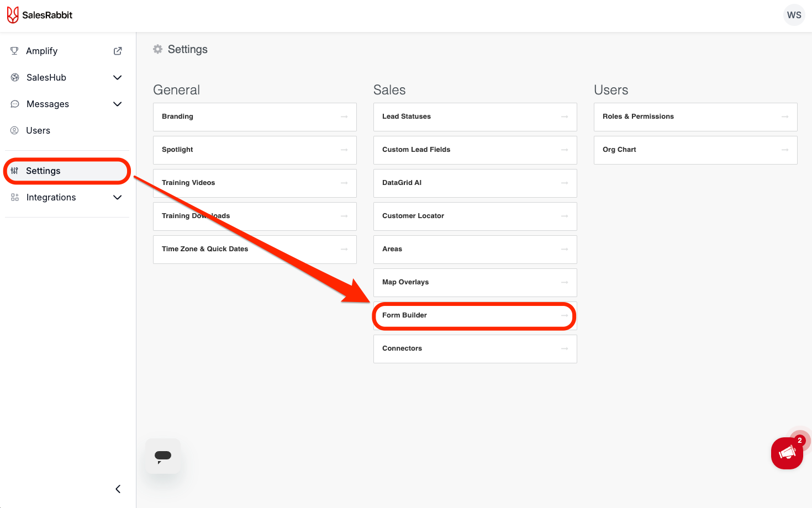Open Org Chart settings

(x=695, y=150)
